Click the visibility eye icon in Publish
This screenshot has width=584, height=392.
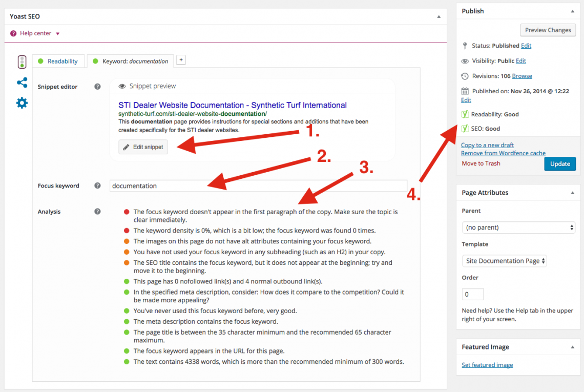click(465, 61)
